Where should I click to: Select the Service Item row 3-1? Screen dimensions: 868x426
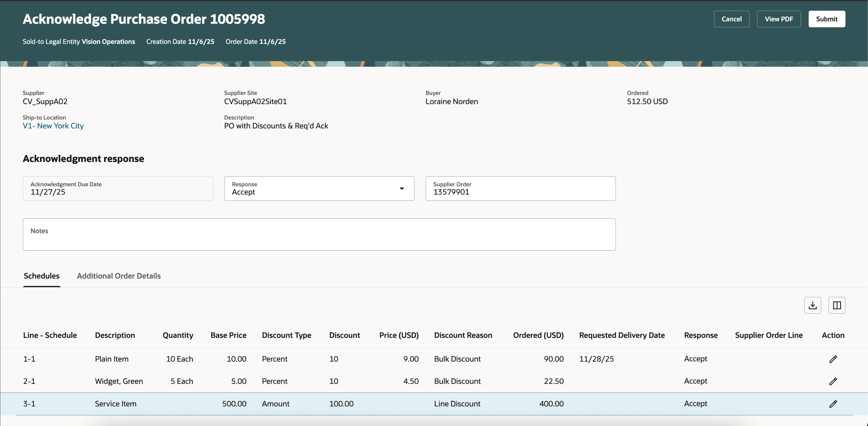pos(29,404)
